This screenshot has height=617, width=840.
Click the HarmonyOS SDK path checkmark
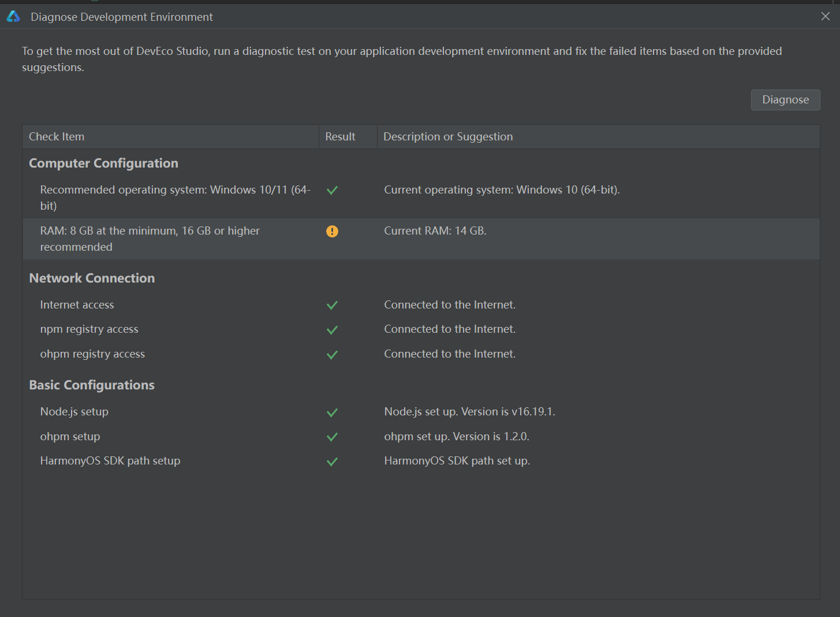click(332, 462)
